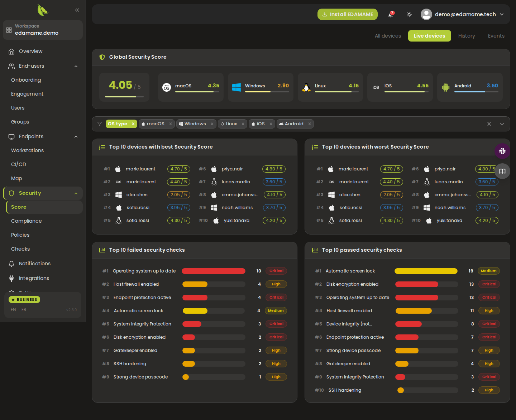The image size is (516, 420).
Task: Remove the Windows filter chip
Action: click(212, 124)
